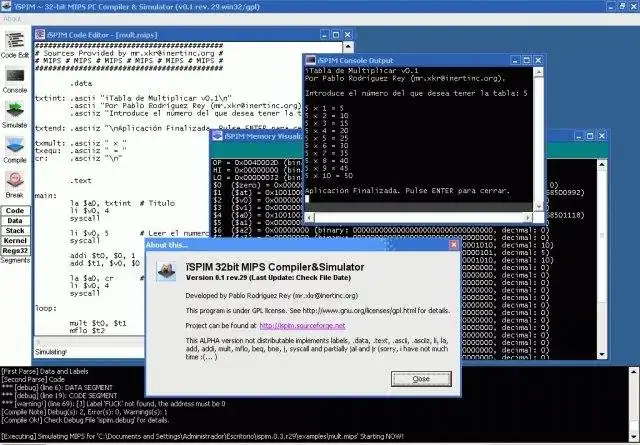Click '5 x 10 = 50' console line

(329, 176)
